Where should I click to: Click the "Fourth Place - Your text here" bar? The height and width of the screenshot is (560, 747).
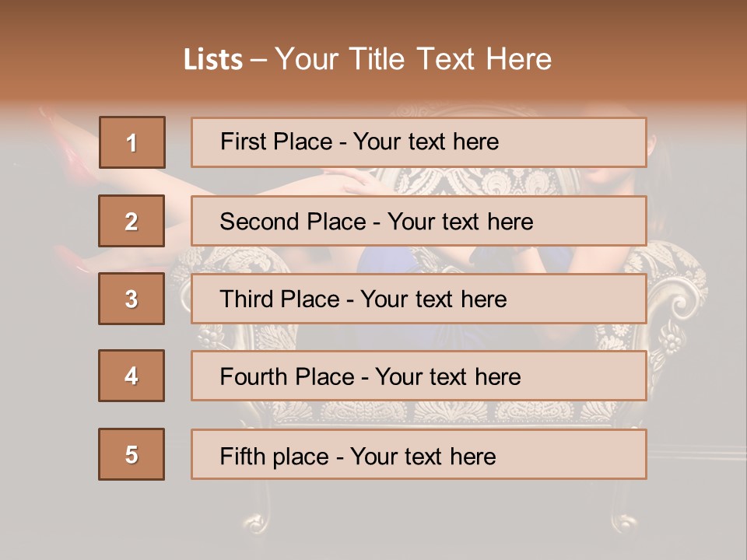pyautogui.click(x=419, y=376)
